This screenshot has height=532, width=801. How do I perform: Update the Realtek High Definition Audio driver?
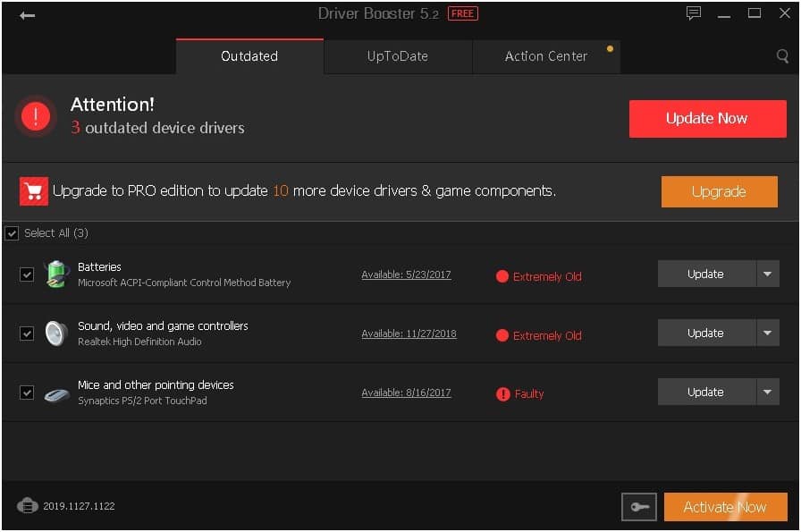706,333
